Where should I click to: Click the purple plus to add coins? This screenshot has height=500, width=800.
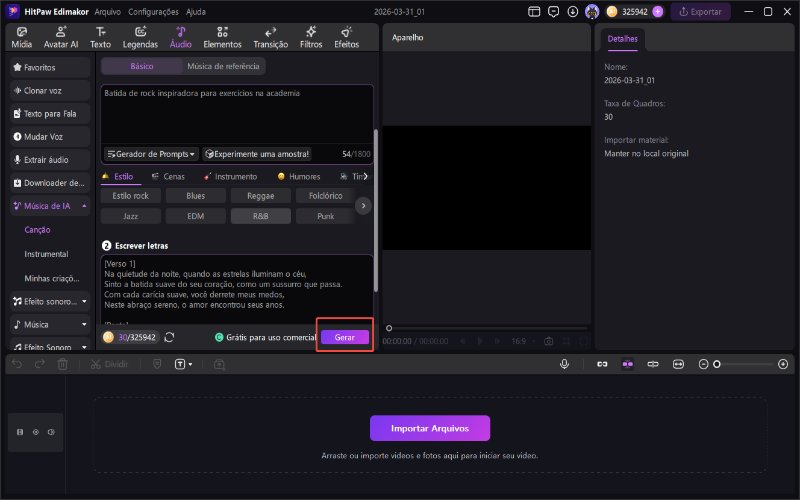click(657, 12)
